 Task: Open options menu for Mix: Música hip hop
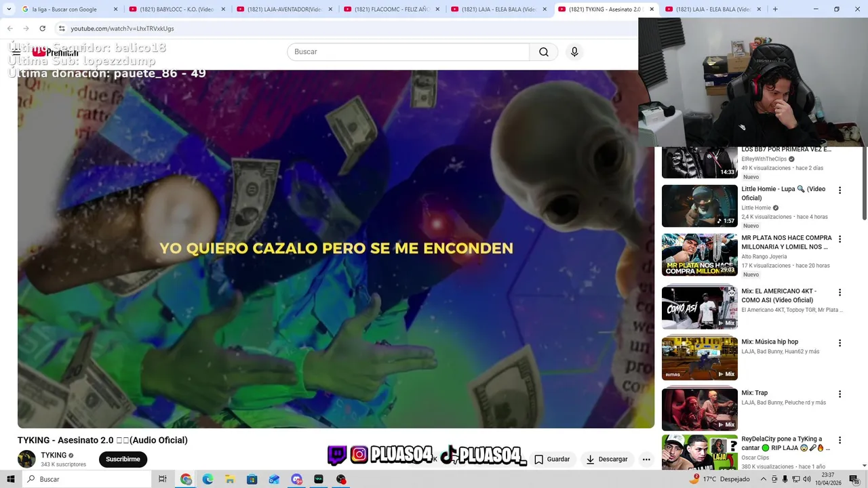point(840,343)
